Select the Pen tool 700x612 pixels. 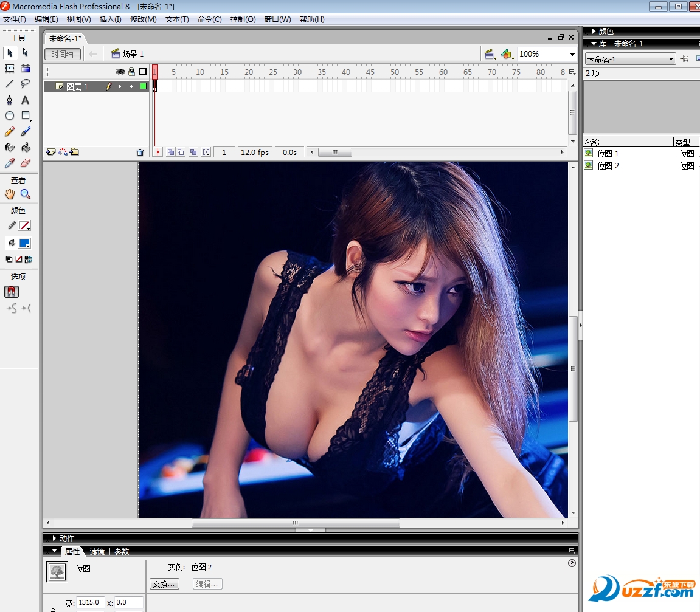tap(10, 100)
